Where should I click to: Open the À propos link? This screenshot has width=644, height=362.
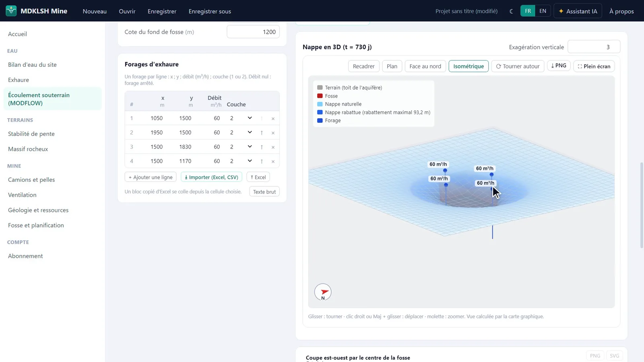click(x=621, y=11)
